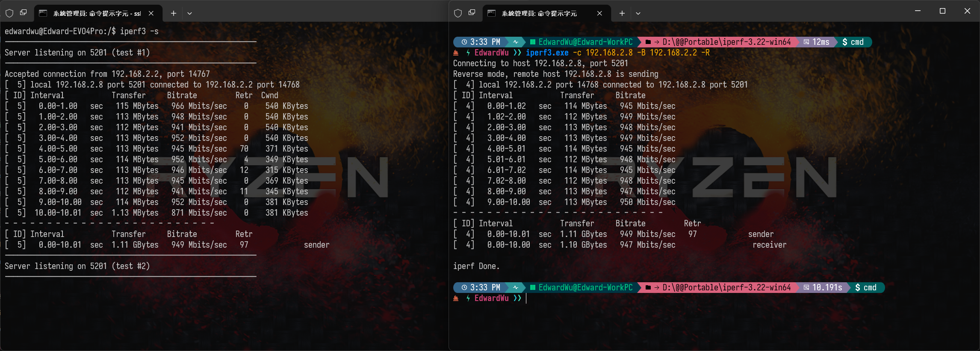This screenshot has height=351, width=980.
Task: Close the ssh tab in the left window
Action: 151,13
